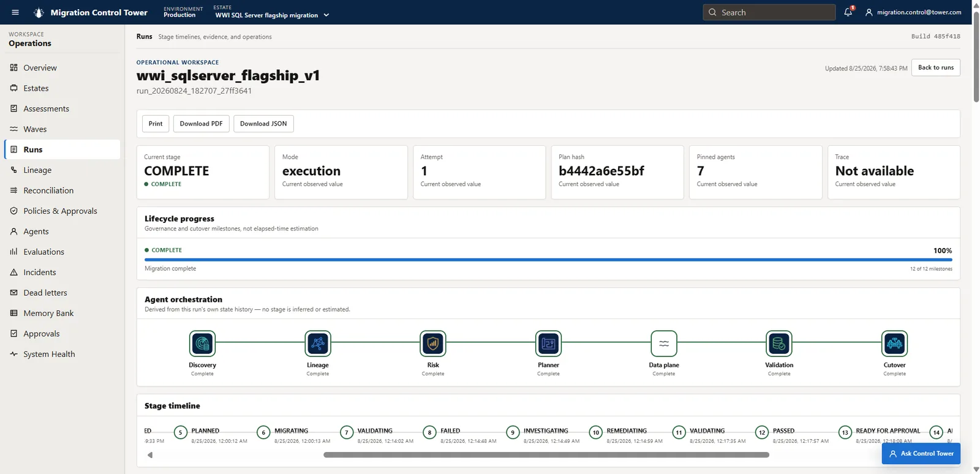Select the Planner agent icon

click(548, 344)
